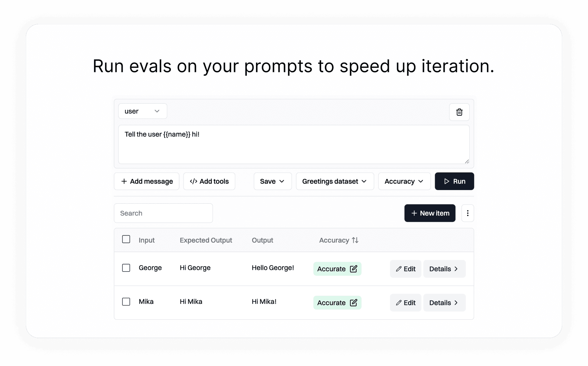The height and width of the screenshot is (366, 588).
Task: Open Details for George entry
Action: [445, 269]
